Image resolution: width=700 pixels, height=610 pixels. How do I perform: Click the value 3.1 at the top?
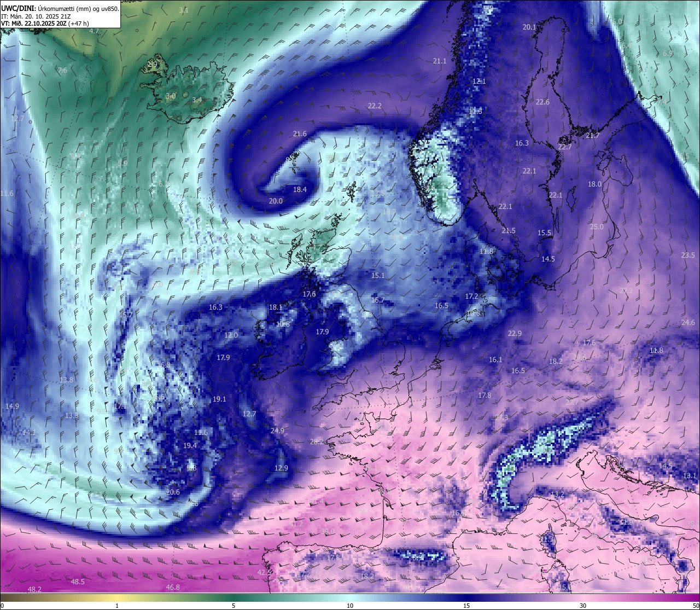click(184, 10)
